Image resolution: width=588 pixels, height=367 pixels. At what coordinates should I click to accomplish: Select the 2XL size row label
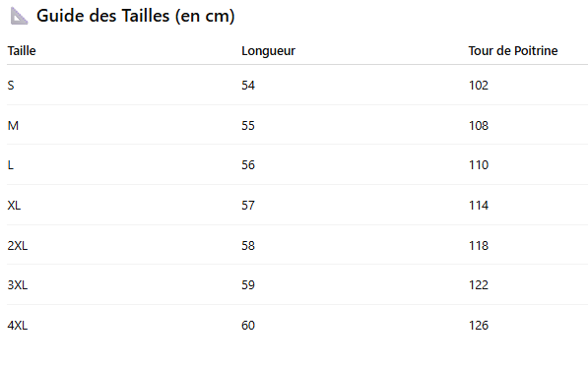18,246
